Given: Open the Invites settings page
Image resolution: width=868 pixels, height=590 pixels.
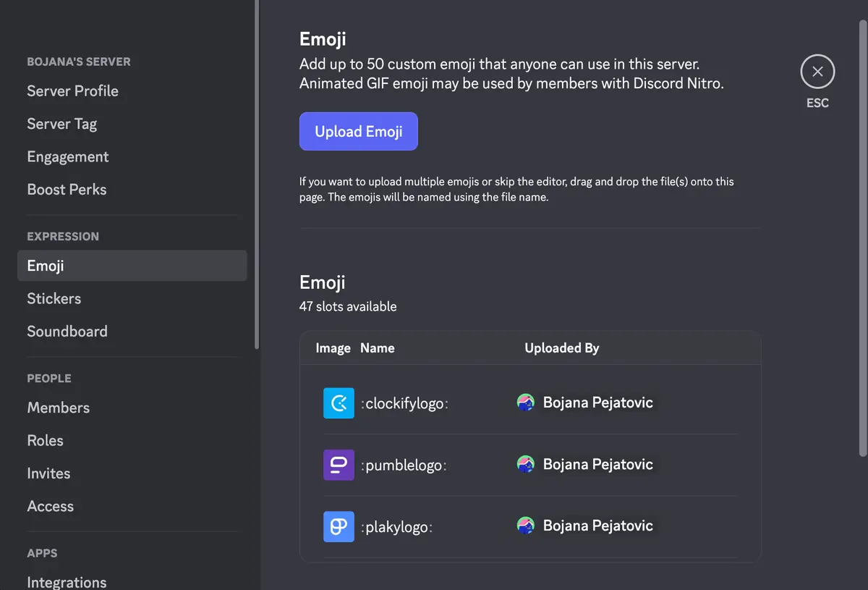Looking at the screenshot, I should point(48,473).
